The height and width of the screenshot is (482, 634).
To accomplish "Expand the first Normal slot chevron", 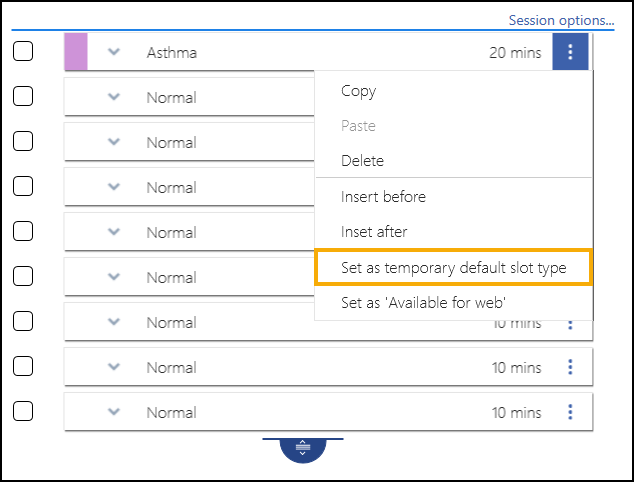I will pos(114,97).
